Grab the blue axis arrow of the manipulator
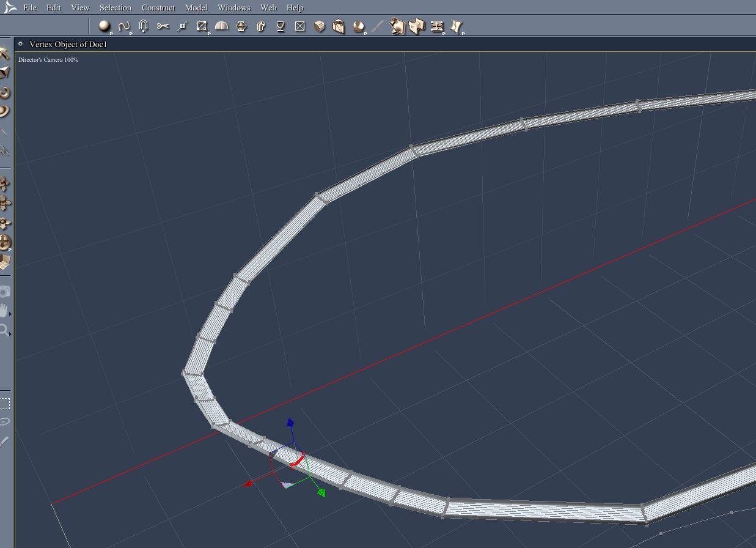The image size is (756, 548). 290,423
